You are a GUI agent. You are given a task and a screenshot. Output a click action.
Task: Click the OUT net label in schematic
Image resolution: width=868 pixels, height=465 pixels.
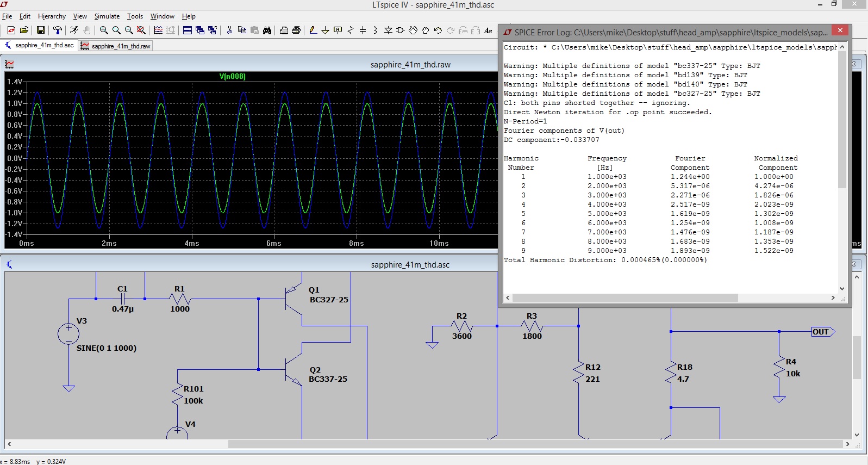click(822, 332)
